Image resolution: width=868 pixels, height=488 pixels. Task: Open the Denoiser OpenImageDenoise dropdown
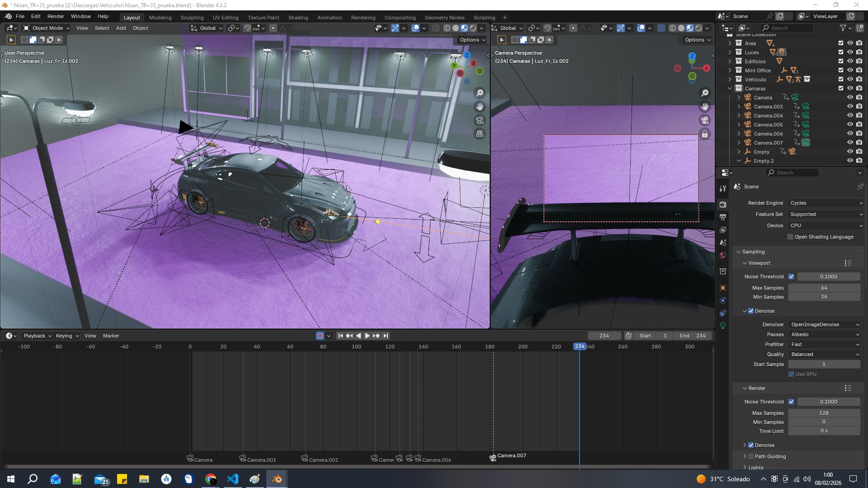[x=825, y=324]
